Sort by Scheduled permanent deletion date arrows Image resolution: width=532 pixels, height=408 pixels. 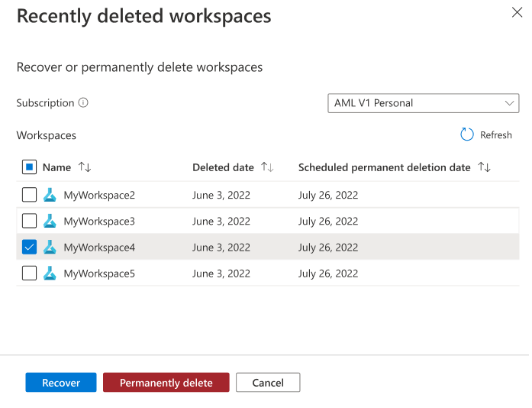pyautogui.click(x=484, y=167)
